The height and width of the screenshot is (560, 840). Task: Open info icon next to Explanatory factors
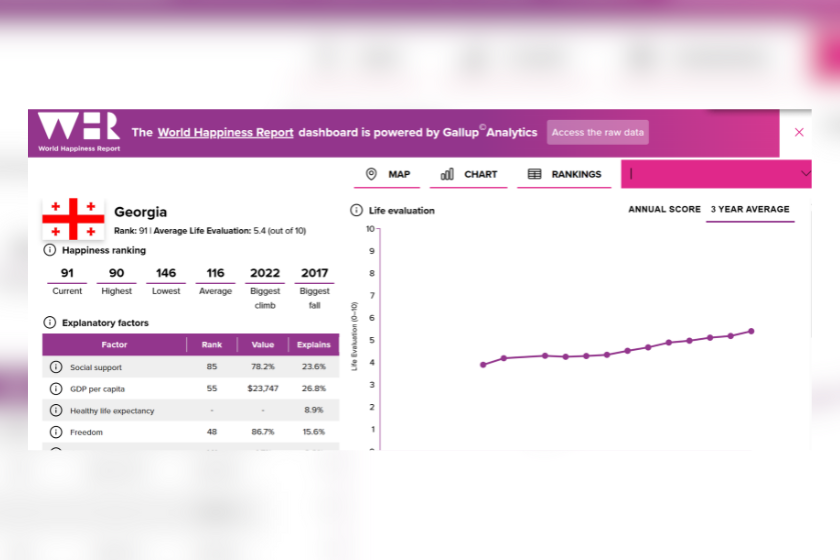click(50, 323)
